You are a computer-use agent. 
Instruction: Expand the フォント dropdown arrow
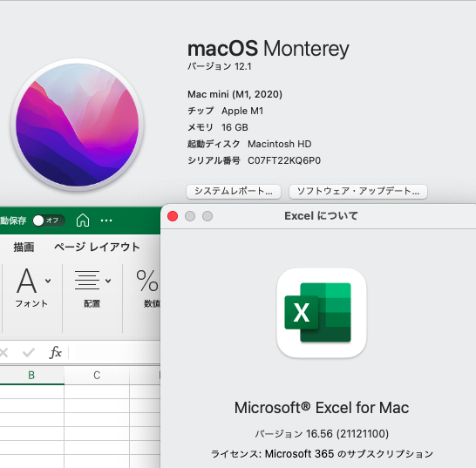click(x=48, y=281)
